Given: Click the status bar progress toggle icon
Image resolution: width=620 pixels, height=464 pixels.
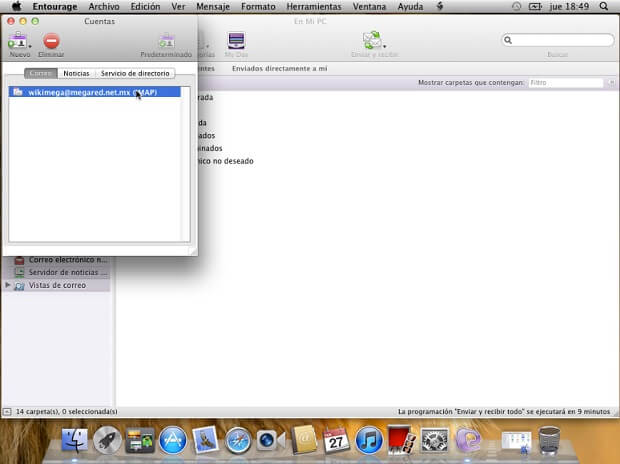Looking at the screenshot, I should (7, 412).
